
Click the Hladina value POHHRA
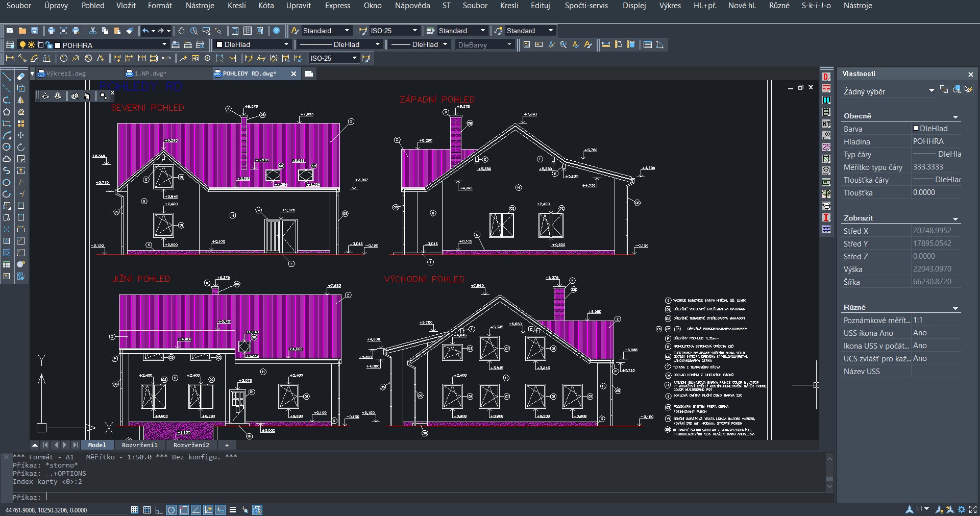(928, 141)
